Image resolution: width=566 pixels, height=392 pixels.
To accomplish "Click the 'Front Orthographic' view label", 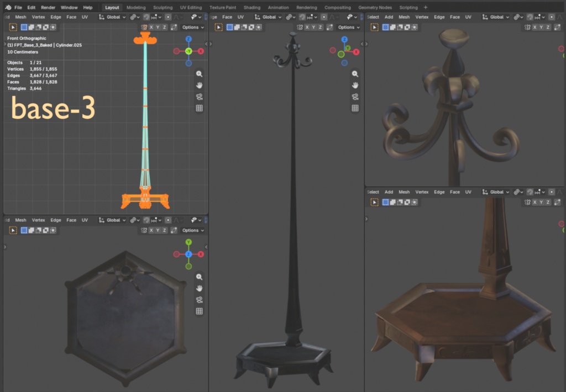I will coord(27,38).
